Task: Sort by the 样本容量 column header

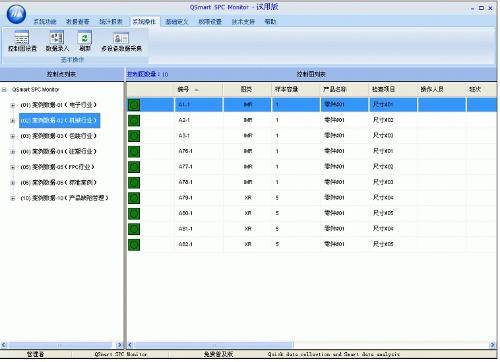Action: coord(295,89)
